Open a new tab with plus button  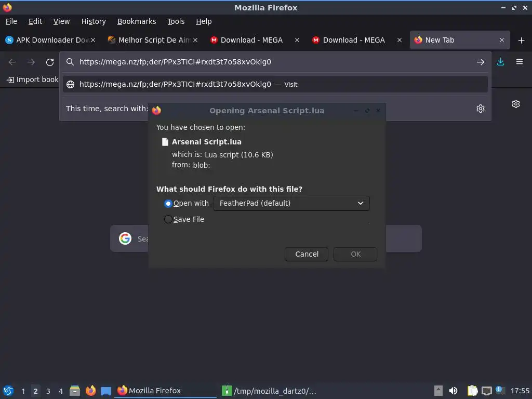(522, 41)
